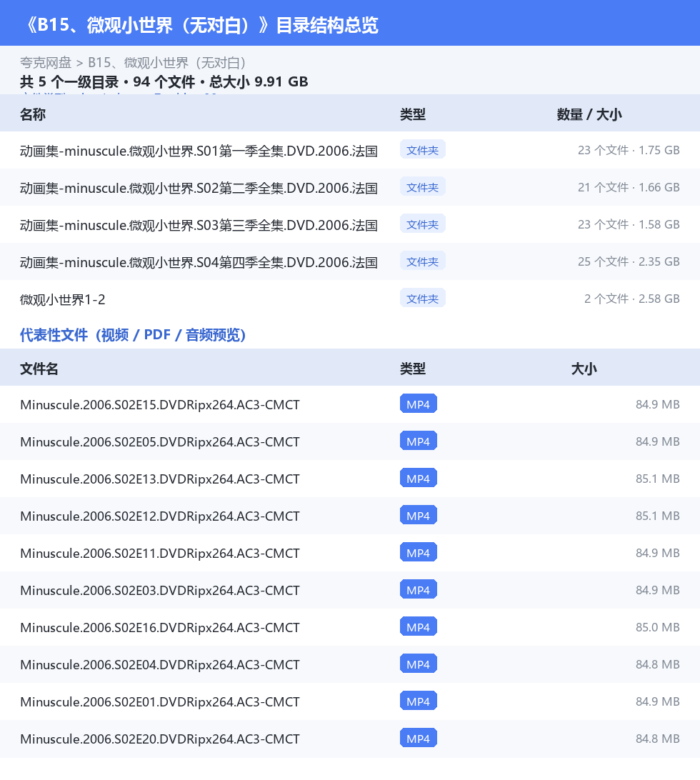This screenshot has width=700, height=780.
Task: Click the 84.9 MB size of S02E01
Action: pos(657,701)
